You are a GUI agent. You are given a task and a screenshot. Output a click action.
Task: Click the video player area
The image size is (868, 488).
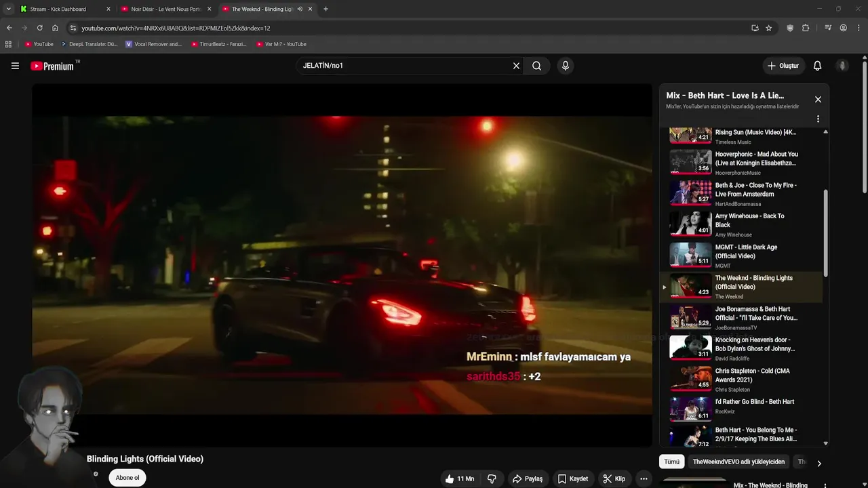click(342, 265)
